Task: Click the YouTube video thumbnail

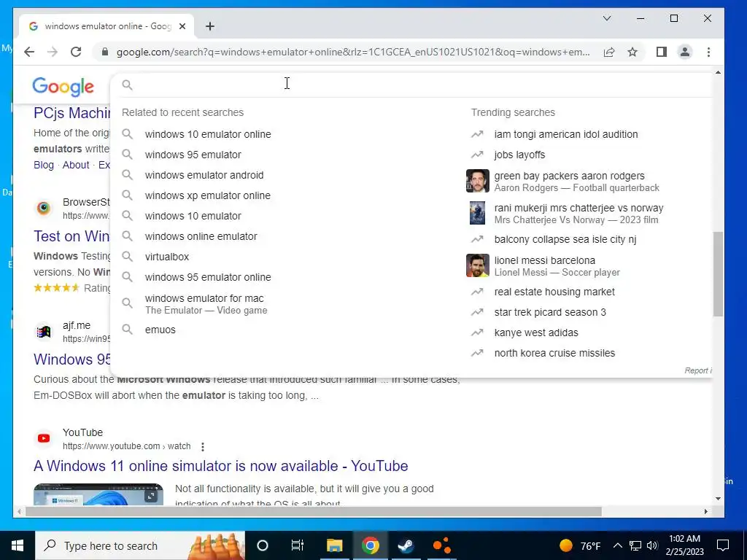Action: [x=98, y=494]
